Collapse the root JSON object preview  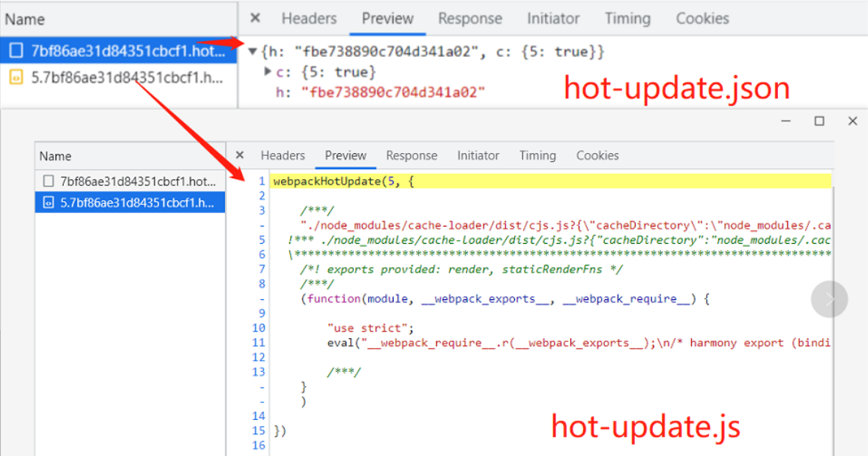(x=253, y=52)
